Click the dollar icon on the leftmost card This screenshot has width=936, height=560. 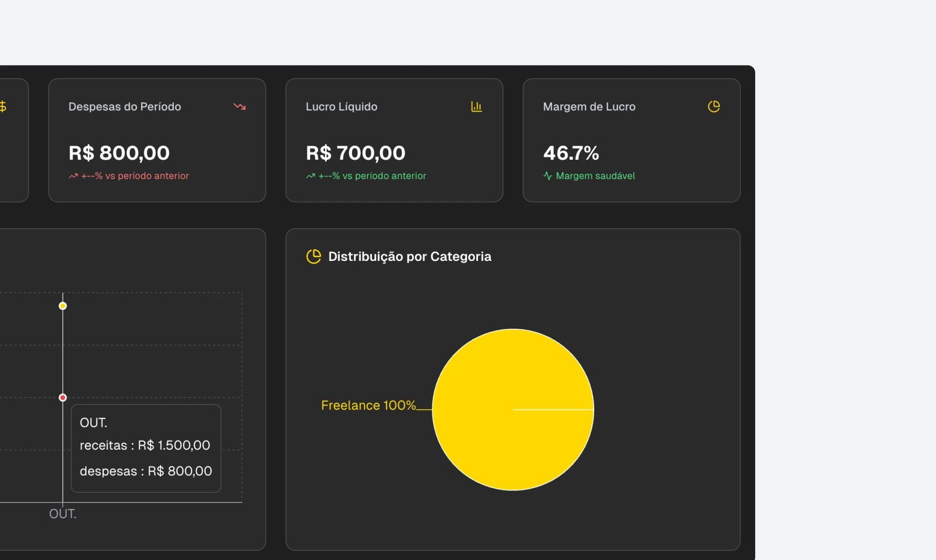(3, 107)
